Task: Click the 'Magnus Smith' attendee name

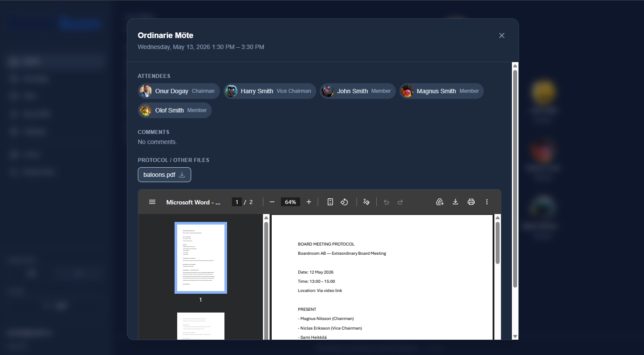Action: pos(437,91)
